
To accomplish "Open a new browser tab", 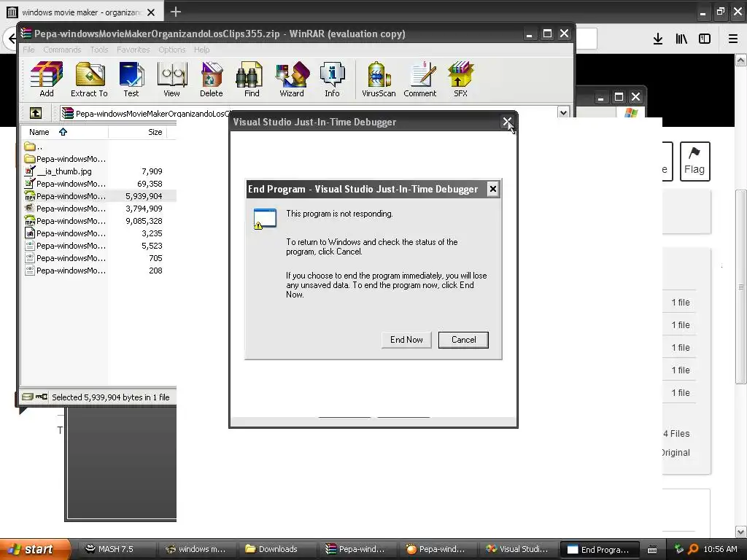I will [x=175, y=12].
